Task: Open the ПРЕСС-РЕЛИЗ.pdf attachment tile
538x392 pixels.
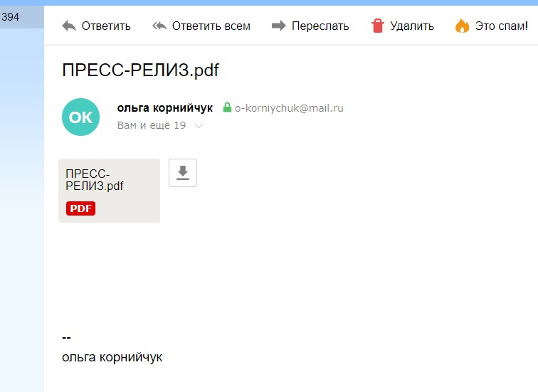Action: pos(109,191)
